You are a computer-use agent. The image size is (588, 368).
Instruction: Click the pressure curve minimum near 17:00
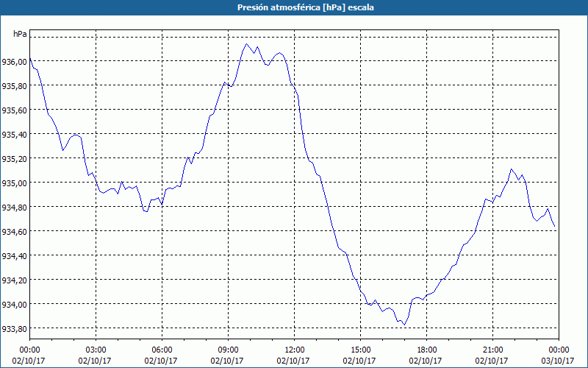tap(404, 325)
